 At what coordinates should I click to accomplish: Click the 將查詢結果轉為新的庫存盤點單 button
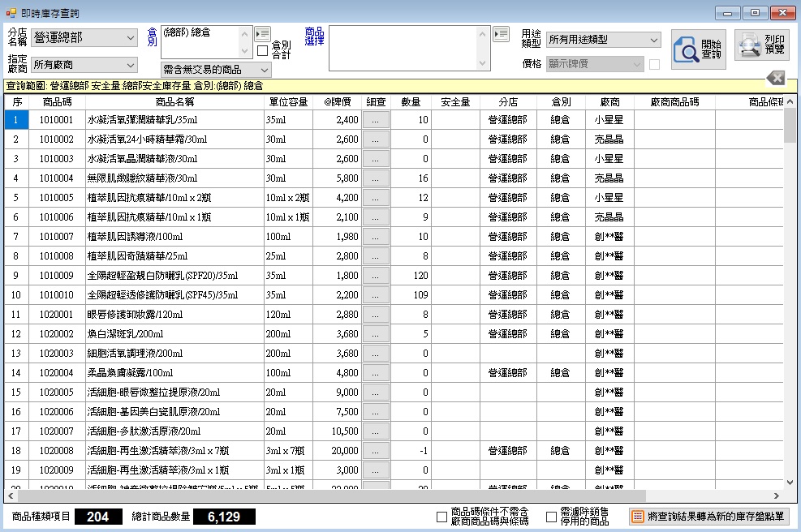(x=709, y=517)
